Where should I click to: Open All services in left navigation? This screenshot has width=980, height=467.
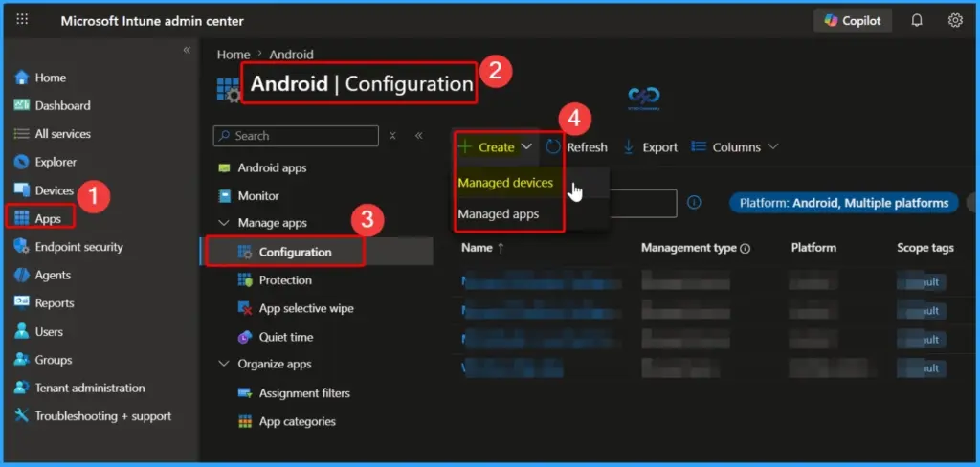(x=62, y=134)
